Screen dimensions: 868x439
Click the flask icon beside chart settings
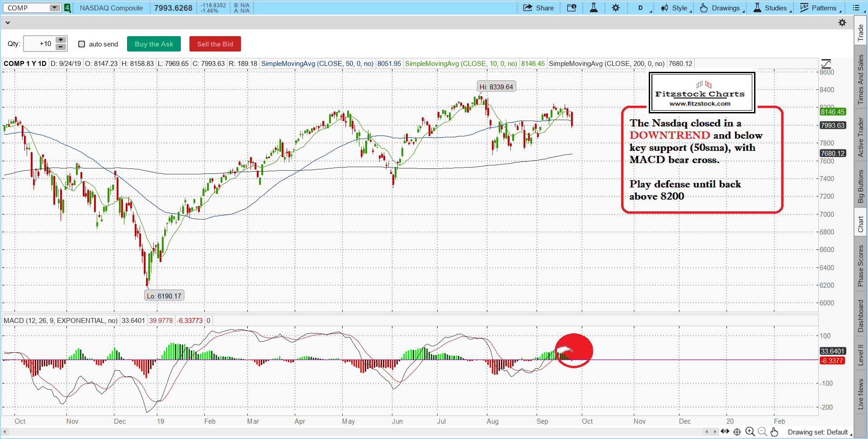tap(594, 8)
